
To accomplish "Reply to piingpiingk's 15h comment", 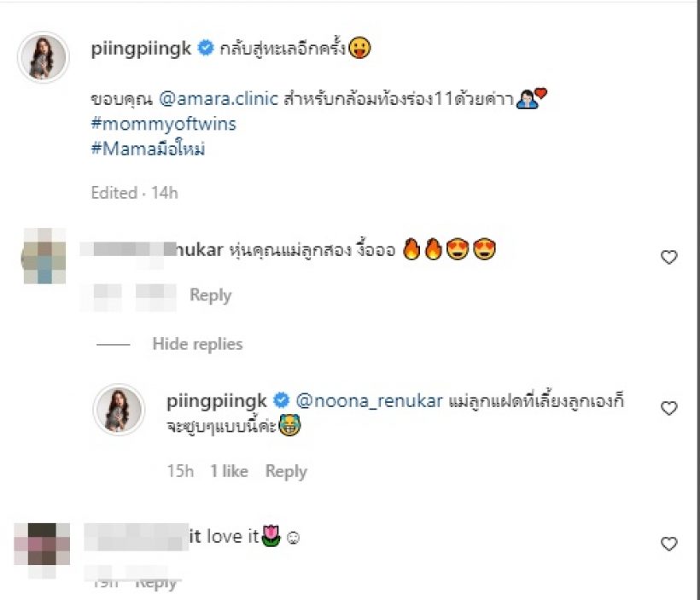I will pyautogui.click(x=286, y=471).
